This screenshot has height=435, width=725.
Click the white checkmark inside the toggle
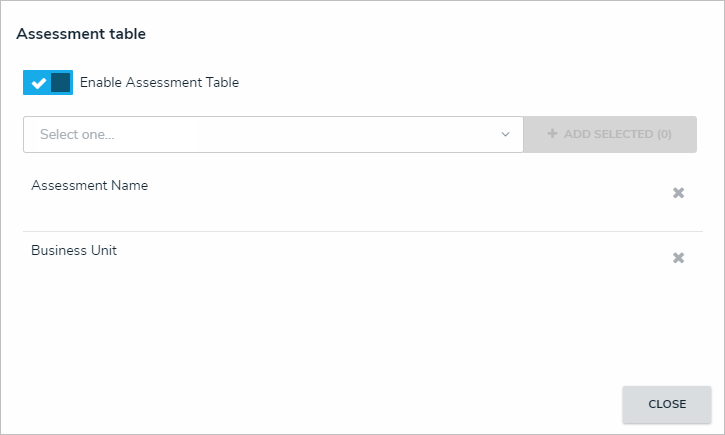(x=38, y=83)
